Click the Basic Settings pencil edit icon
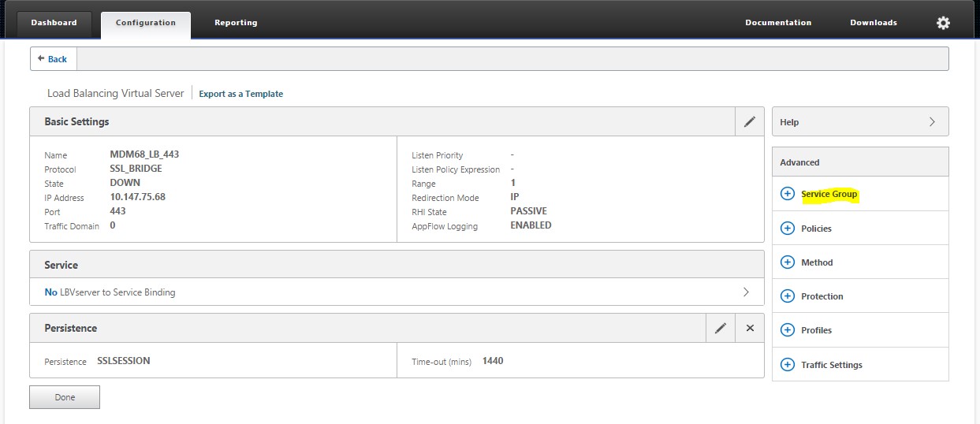 pyautogui.click(x=749, y=121)
